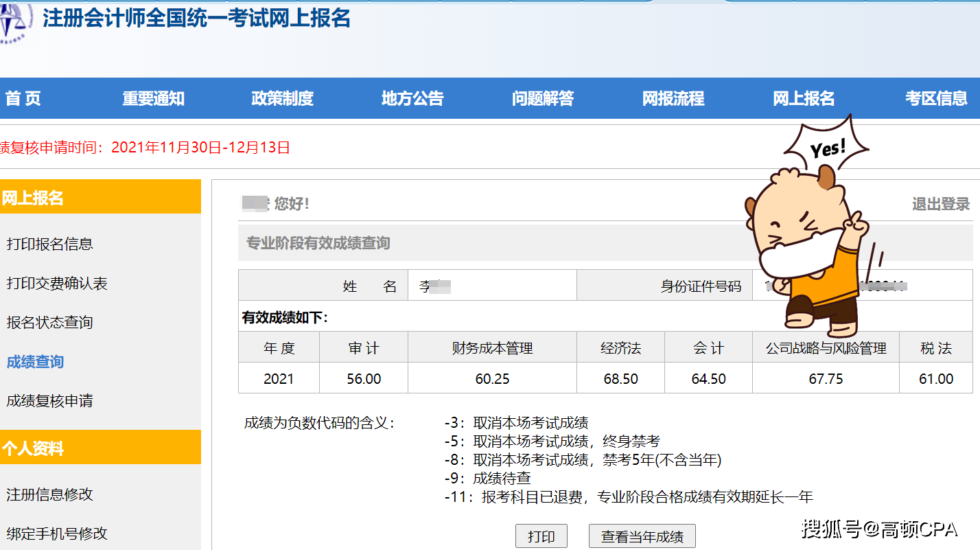Image resolution: width=980 pixels, height=550 pixels.
Task: Open the 首 页 navigation item
Action: click(x=23, y=99)
